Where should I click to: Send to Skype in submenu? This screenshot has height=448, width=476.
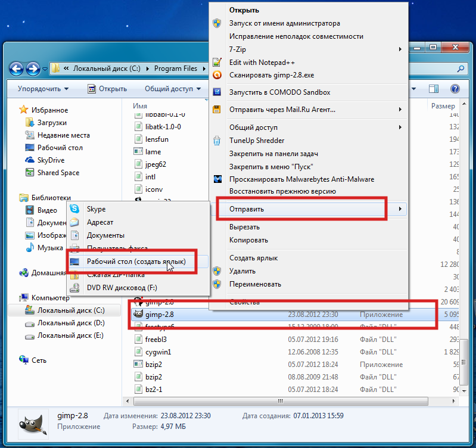click(138, 209)
